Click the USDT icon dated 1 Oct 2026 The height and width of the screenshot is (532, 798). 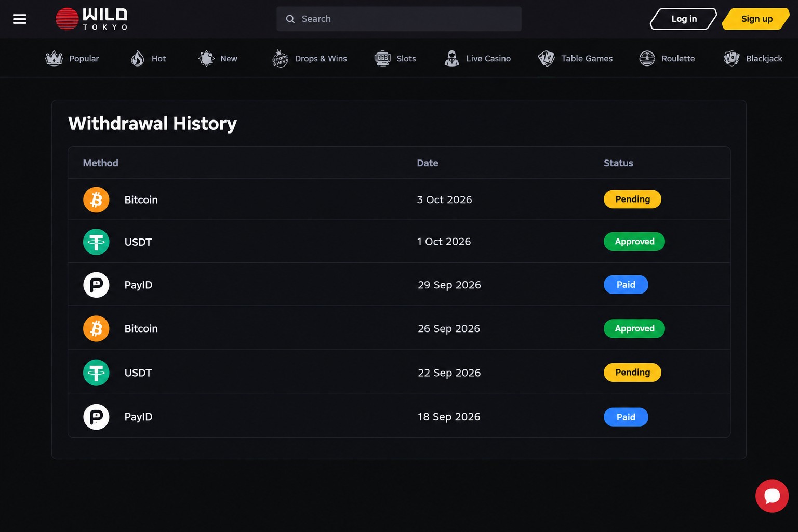click(x=96, y=242)
